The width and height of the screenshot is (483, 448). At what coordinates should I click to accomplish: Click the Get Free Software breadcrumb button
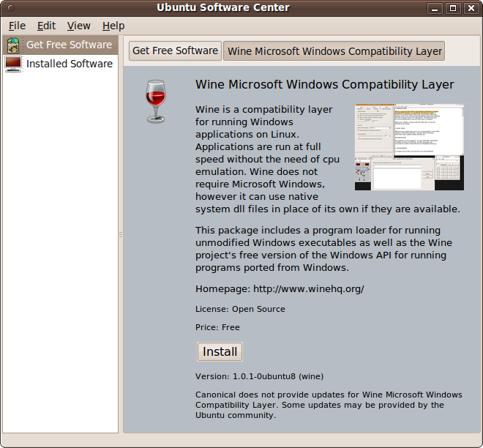175,51
